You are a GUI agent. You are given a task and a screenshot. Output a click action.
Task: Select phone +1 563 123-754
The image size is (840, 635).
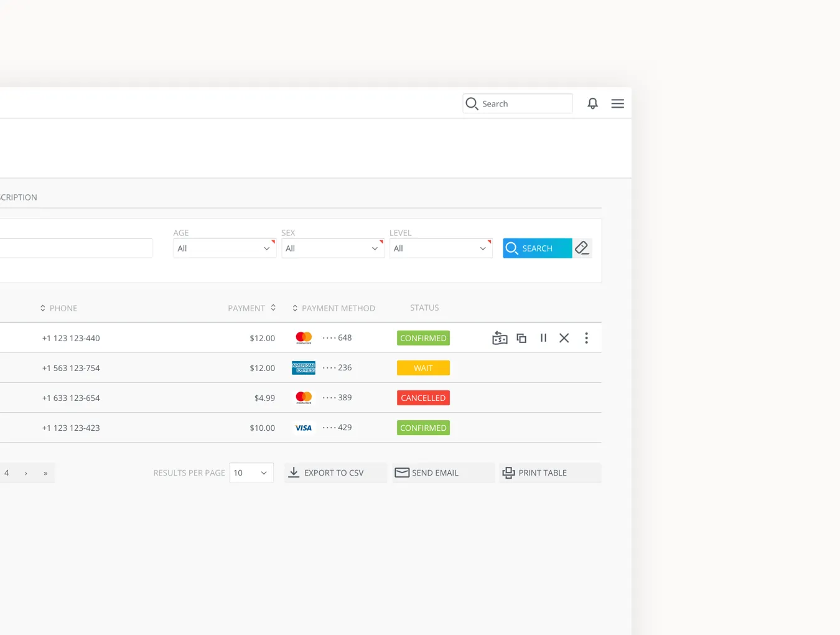[x=71, y=368]
